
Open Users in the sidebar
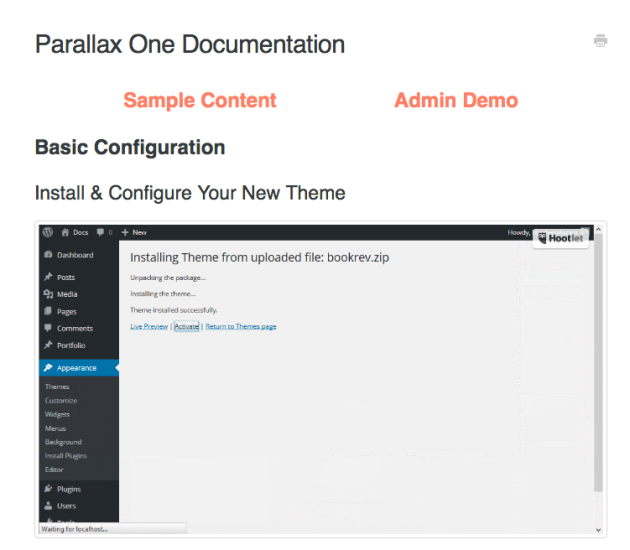[66, 506]
